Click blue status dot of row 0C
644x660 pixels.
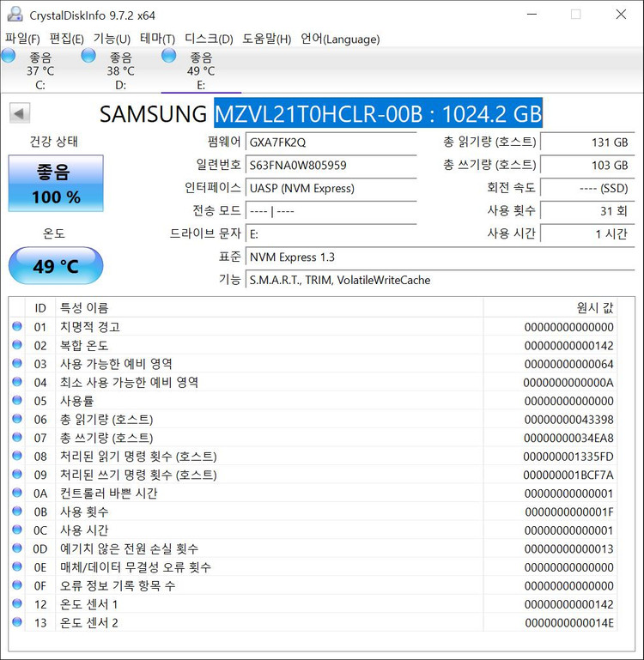(17, 530)
